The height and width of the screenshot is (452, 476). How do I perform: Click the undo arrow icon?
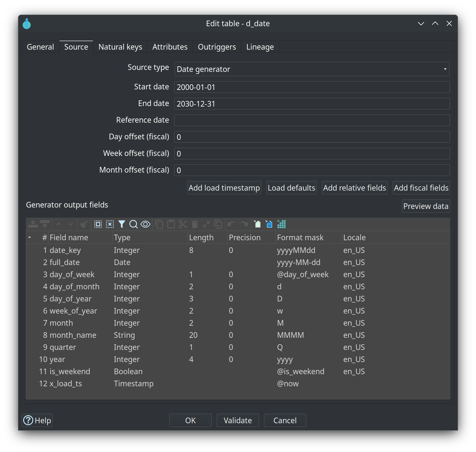pos(231,224)
